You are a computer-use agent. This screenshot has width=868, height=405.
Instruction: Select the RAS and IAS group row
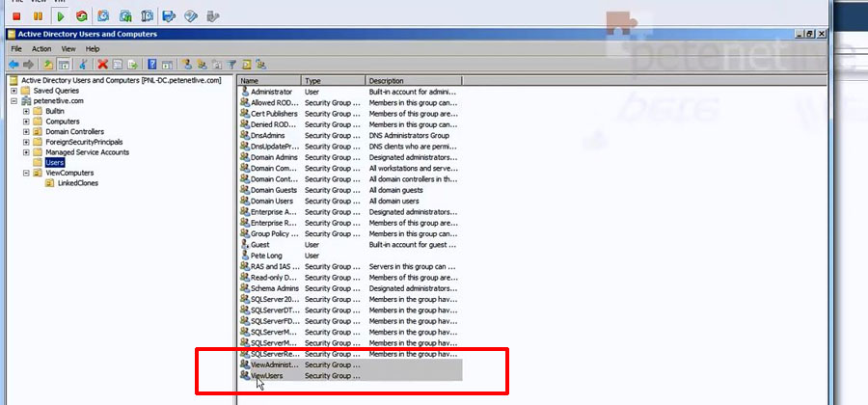click(350, 267)
